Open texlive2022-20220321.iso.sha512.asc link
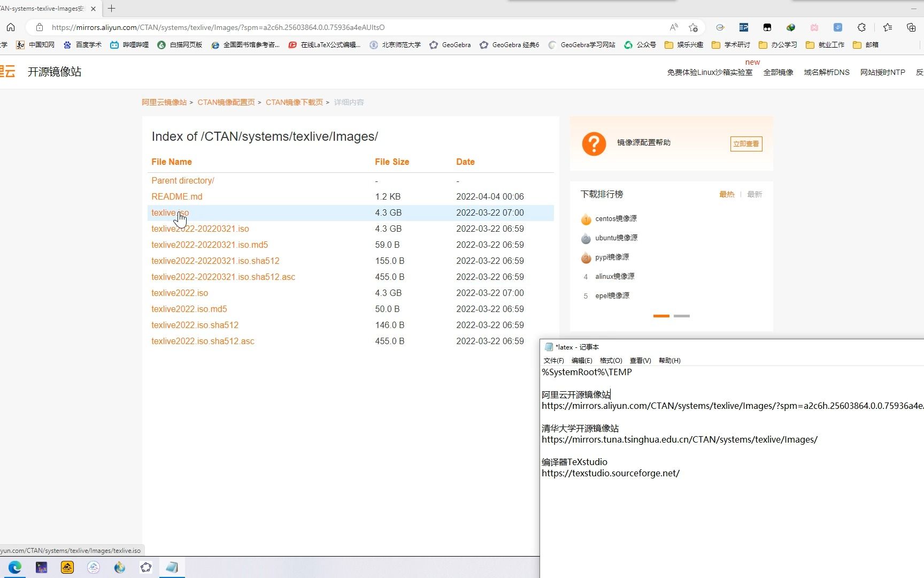 [x=223, y=277]
